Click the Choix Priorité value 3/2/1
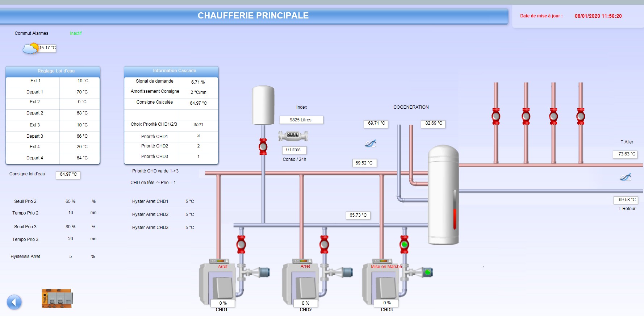 tap(198, 125)
